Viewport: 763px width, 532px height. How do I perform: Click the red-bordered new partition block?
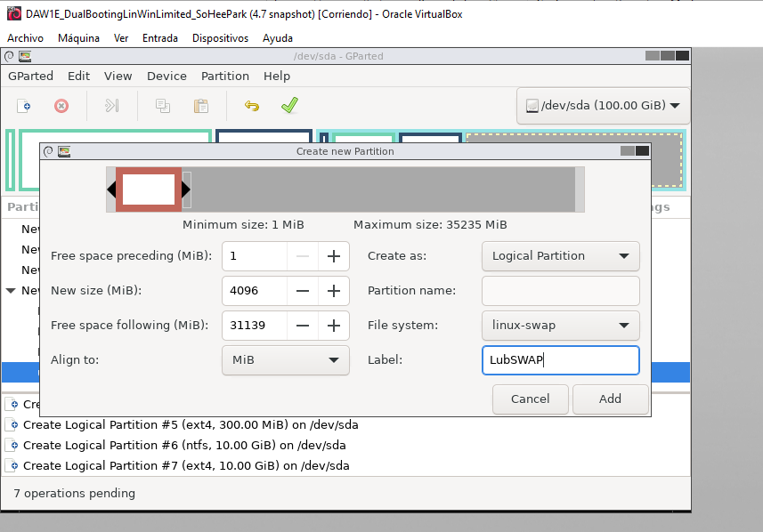(149, 189)
